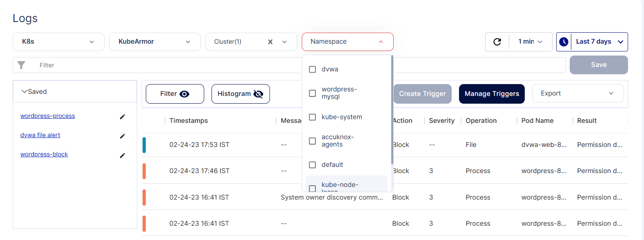This screenshot has height=240, width=644.
Task: Expand the Cluster(1) dropdown arrow
Action: [x=285, y=42]
